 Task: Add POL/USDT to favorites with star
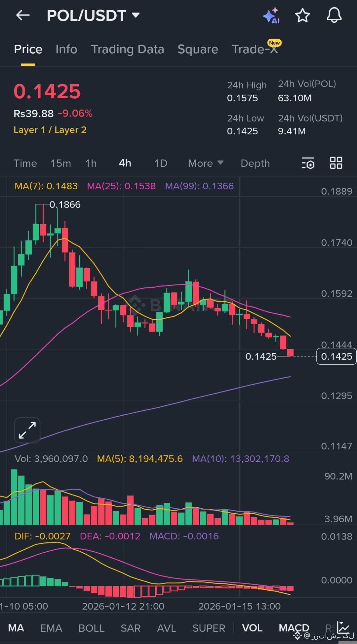302,16
